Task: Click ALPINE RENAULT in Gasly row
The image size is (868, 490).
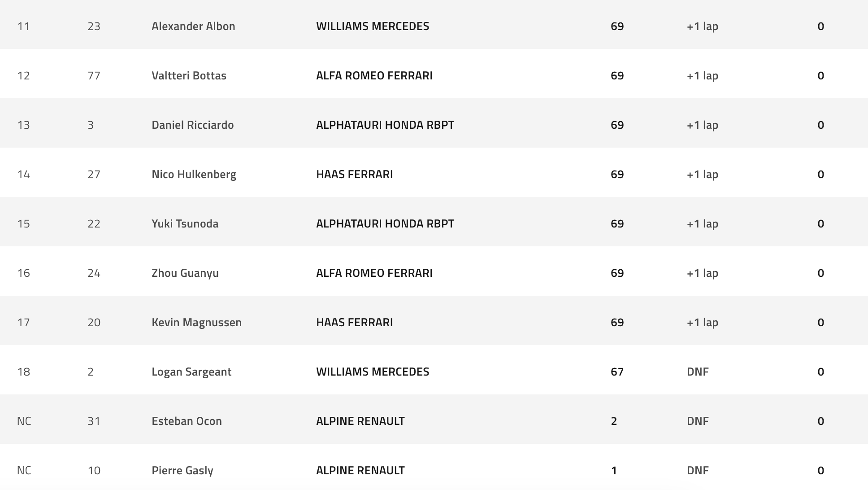Action: point(360,470)
